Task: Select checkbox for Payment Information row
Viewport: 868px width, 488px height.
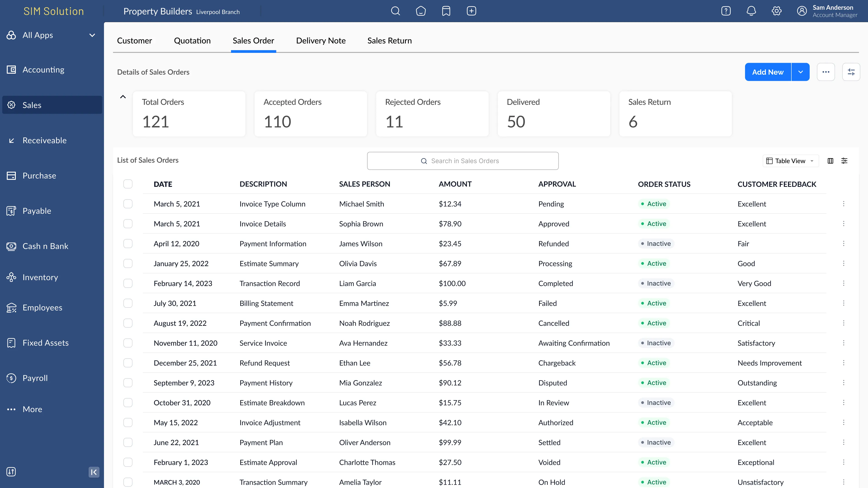Action: pos(128,244)
